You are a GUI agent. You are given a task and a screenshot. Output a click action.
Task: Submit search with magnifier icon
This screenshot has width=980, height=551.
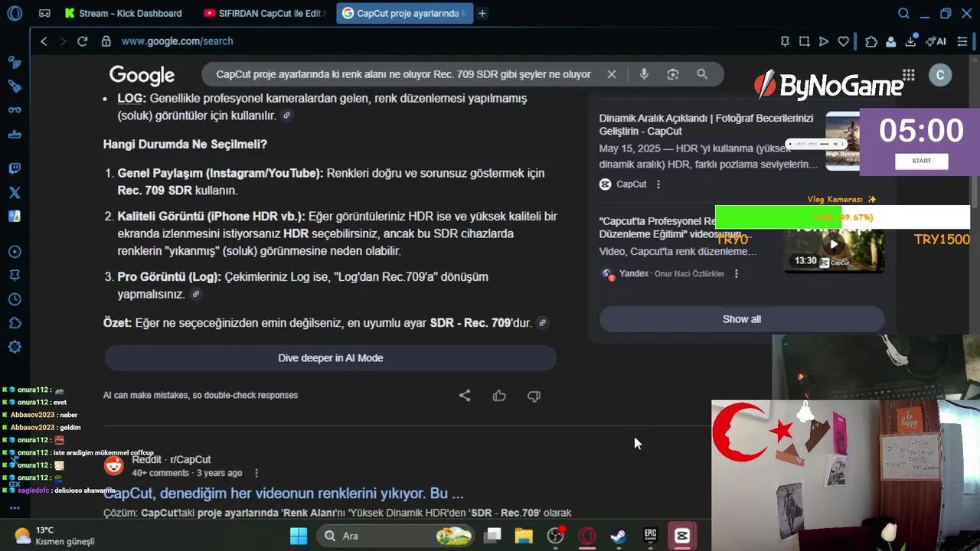[x=702, y=74]
